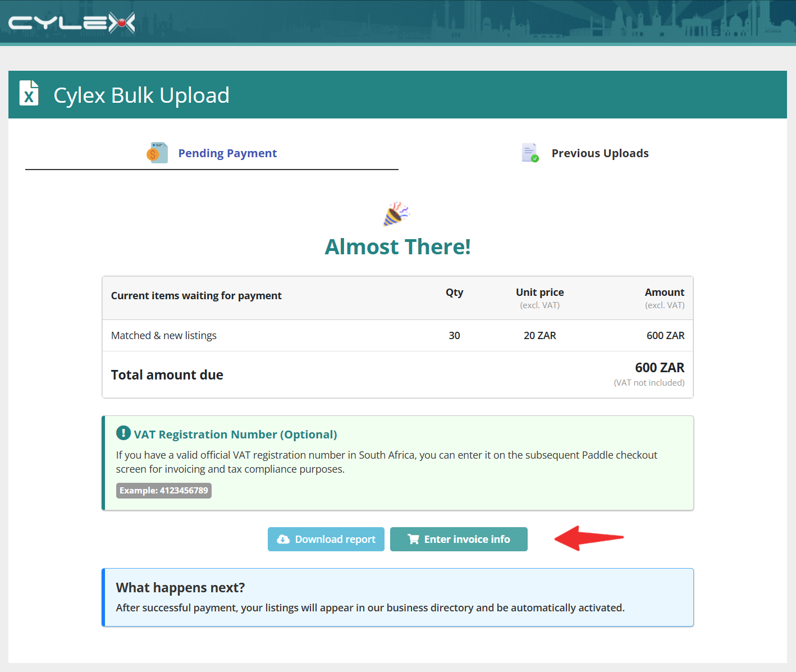This screenshot has width=796, height=672.
Task: Click the Previous Uploads document icon
Action: click(530, 153)
